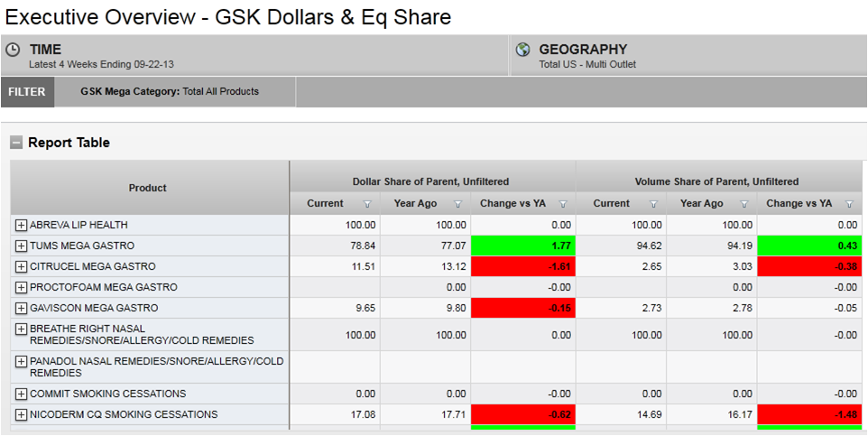This screenshot has width=868, height=436.
Task: Expand the NICODERM CQ SMOKING CESSATIONS row
Action: (x=22, y=414)
